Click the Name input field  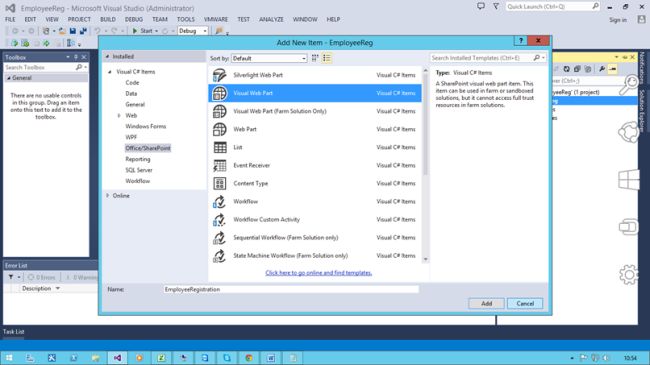point(291,290)
